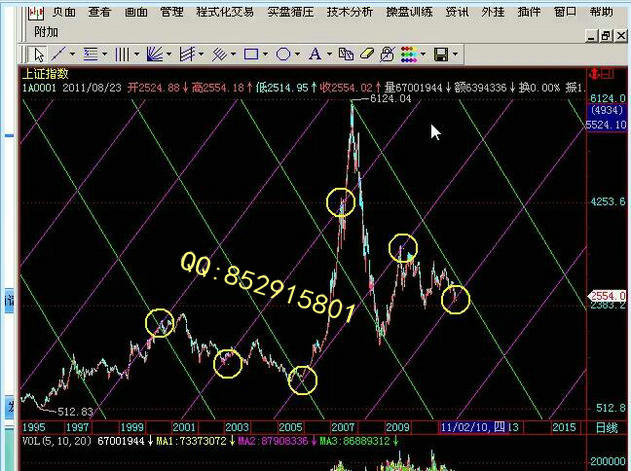The height and width of the screenshot is (471, 631).
Task: Open the dropdown arrow beside ellipse tool
Action: pos(297,54)
